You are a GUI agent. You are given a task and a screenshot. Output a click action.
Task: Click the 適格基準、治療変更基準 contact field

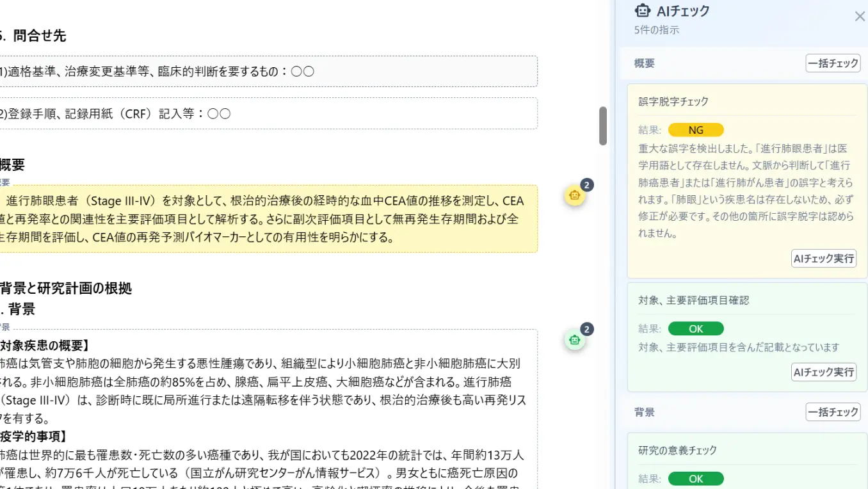(268, 71)
